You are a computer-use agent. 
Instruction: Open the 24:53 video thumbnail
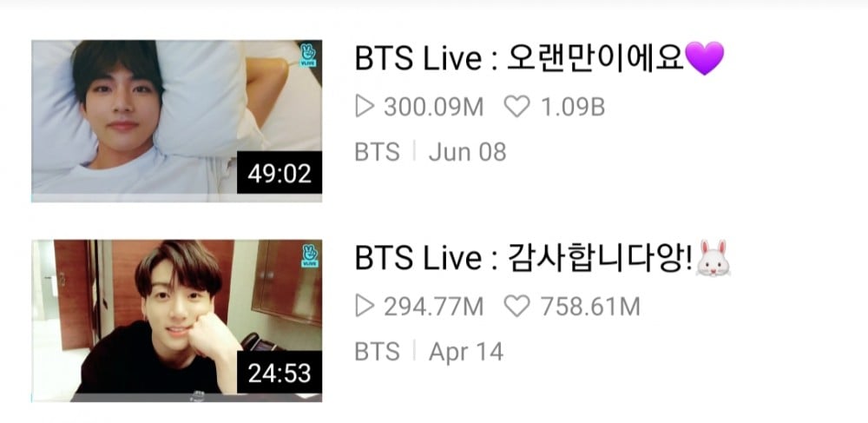pyautogui.click(x=176, y=321)
